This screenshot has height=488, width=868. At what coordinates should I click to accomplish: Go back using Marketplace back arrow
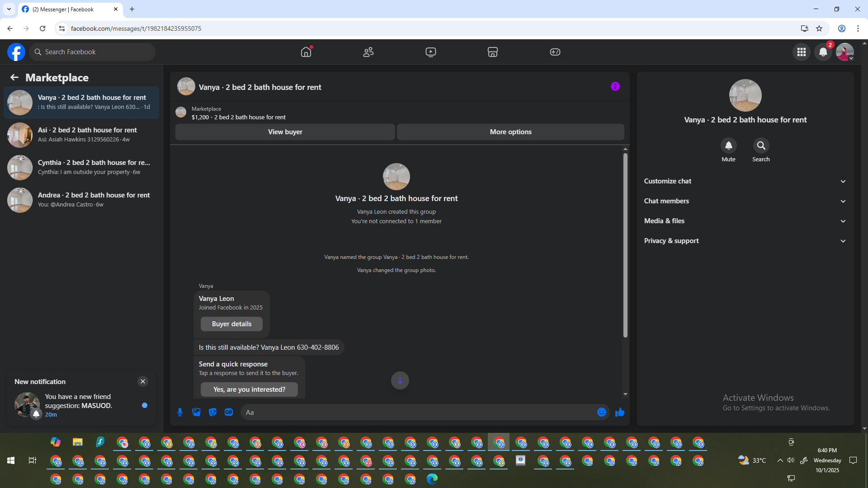14,78
